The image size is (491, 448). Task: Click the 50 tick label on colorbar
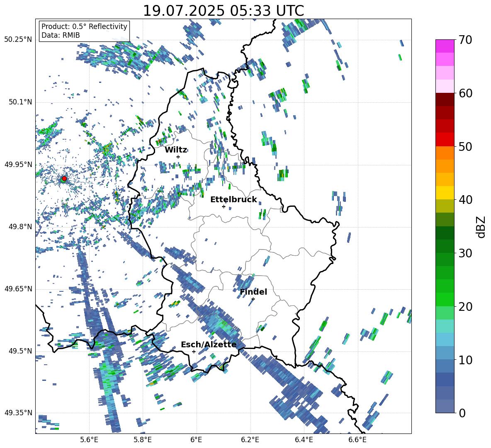(x=465, y=147)
